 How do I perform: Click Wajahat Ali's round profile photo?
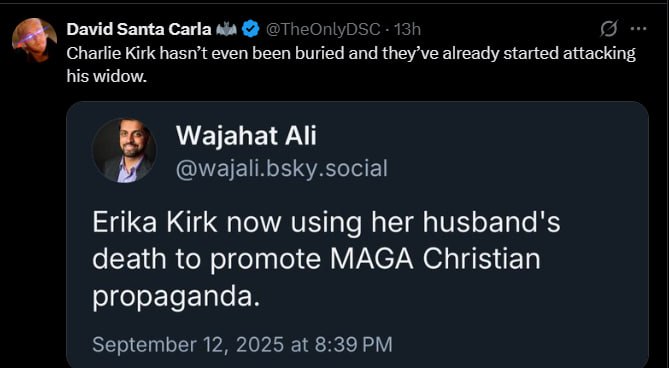click(x=125, y=151)
